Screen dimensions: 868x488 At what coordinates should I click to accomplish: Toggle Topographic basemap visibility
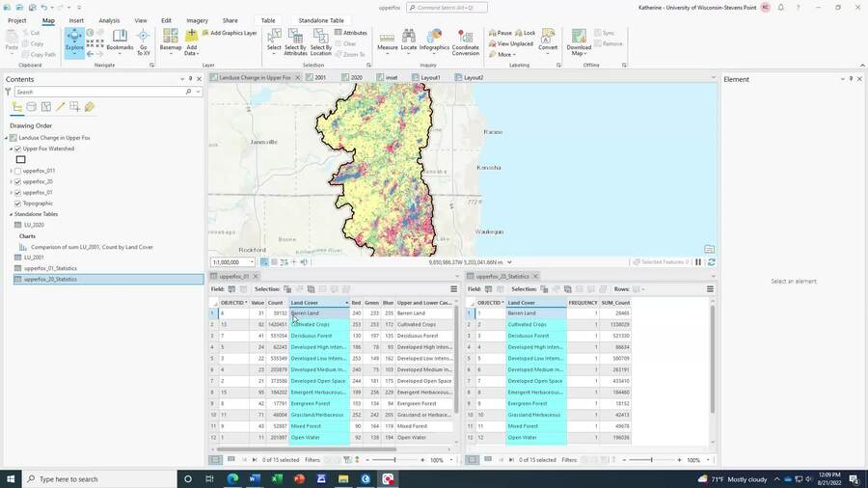[x=17, y=203]
